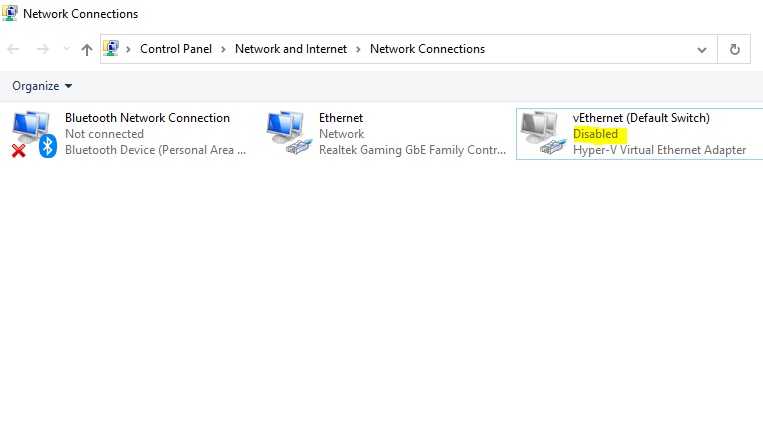Click the 'Network' status under Ethernet
The height and width of the screenshot is (429, 763).
342,134
